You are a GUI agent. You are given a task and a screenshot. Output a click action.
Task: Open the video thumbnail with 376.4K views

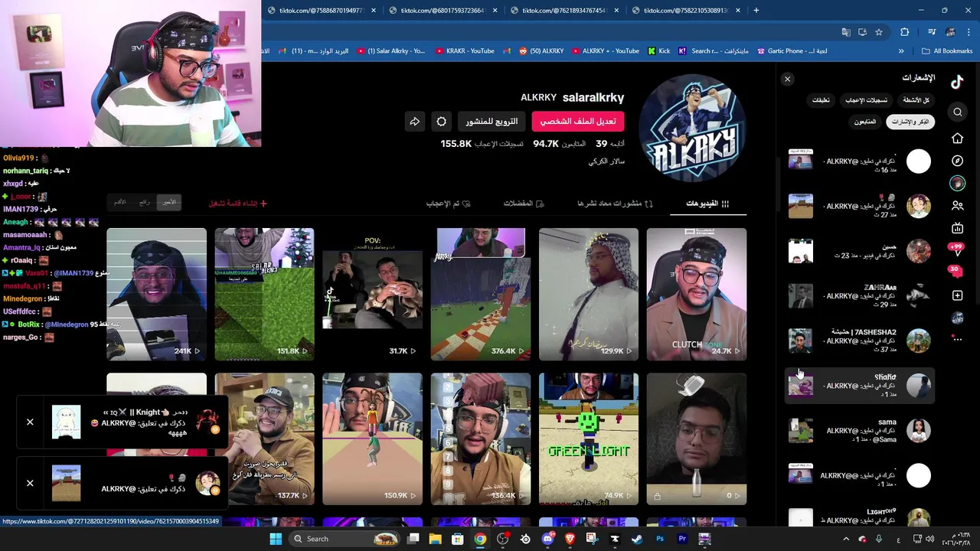tap(481, 294)
